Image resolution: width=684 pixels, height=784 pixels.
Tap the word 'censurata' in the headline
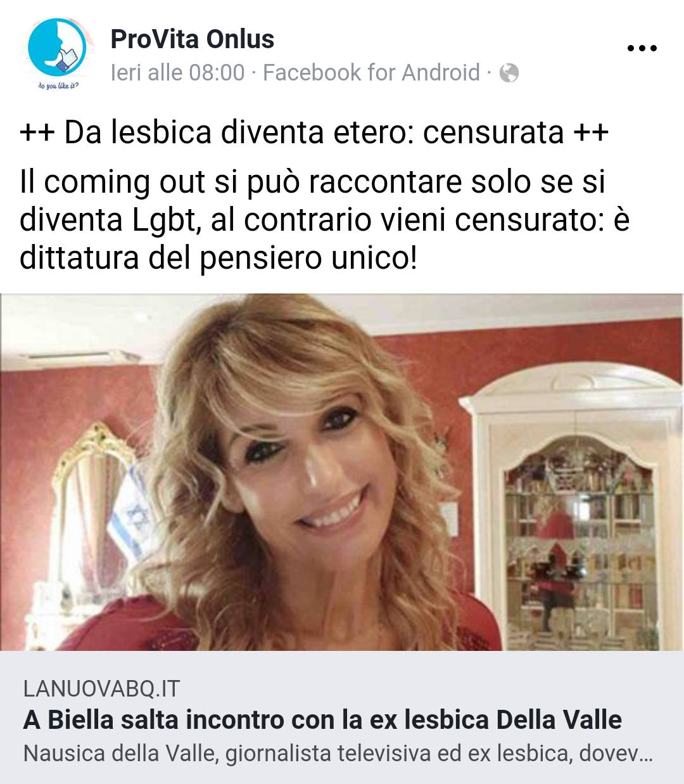point(493,132)
